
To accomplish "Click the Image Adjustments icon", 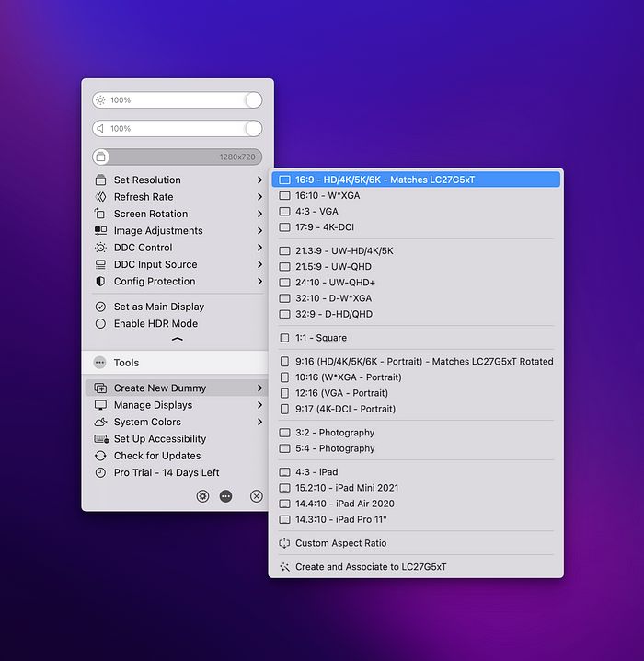I will (x=100, y=230).
